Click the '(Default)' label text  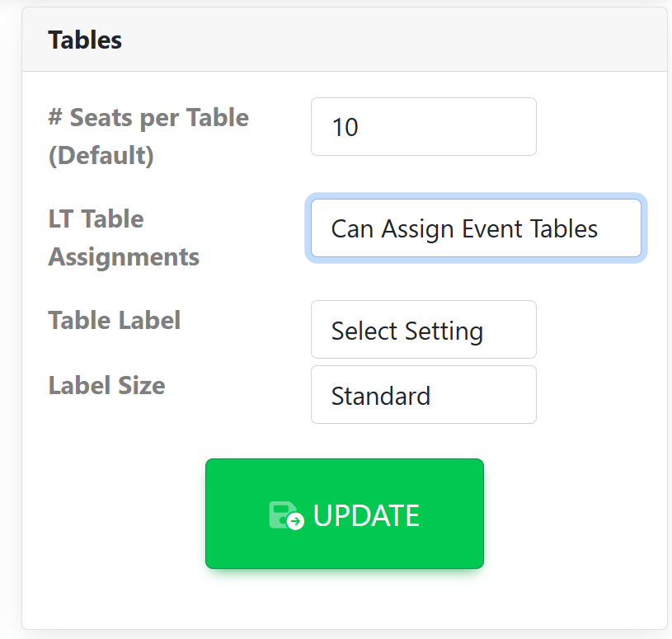point(101,155)
